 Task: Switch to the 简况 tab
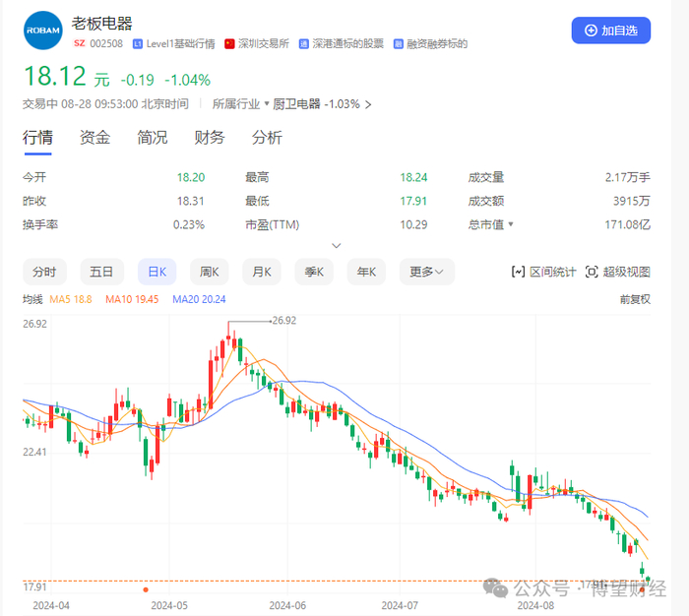[x=152, y=138]
